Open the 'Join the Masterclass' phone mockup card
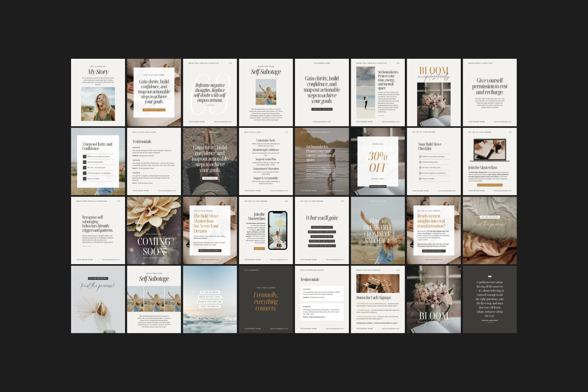Screen dimensions: 588x392 [266, 231]
